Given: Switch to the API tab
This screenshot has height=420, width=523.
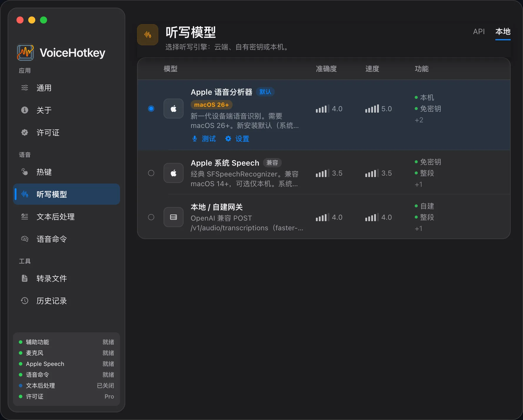Looking at the screenshot, I should 479,31.
